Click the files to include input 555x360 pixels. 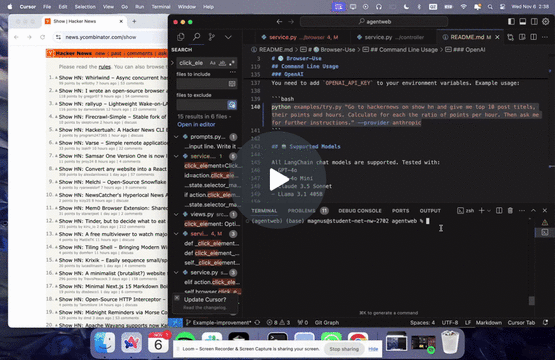click(x=202, y=84)
